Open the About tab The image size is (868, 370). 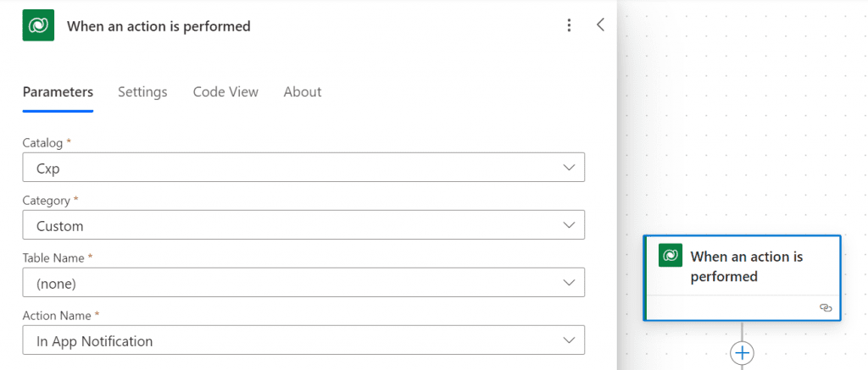303,91
